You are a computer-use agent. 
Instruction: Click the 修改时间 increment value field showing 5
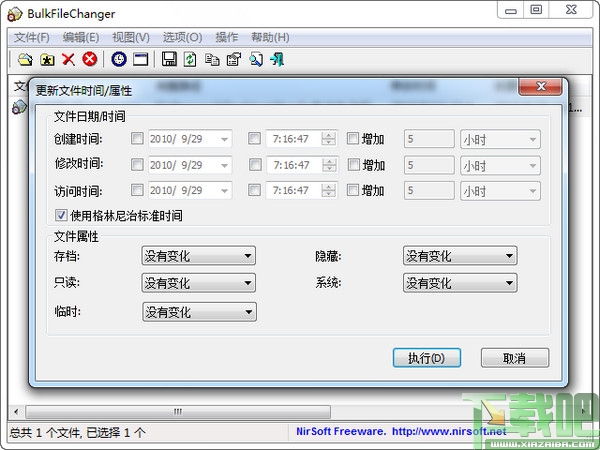[x=429, y=165]
